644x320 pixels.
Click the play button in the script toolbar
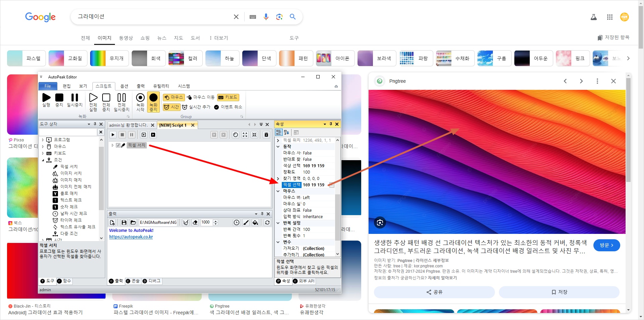coord(113,135)
